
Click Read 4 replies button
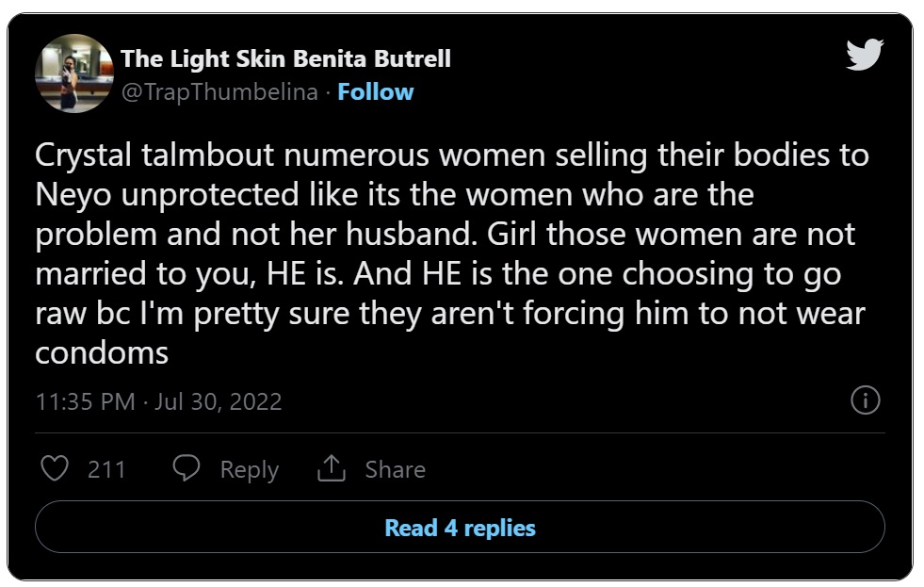tap(460, 527)
